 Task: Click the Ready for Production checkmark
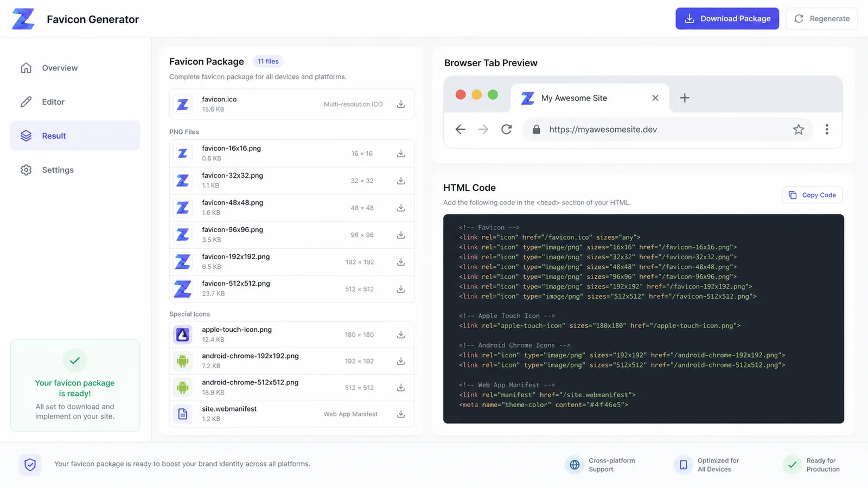[x=792, y=465]
